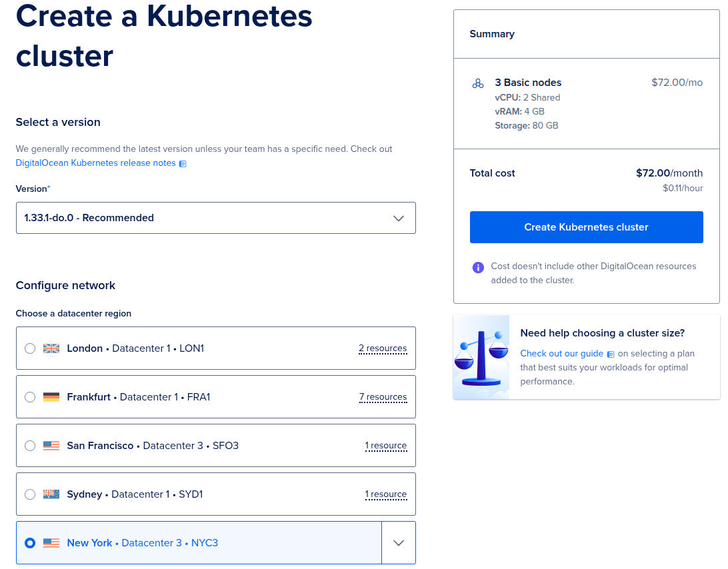Viewport: 728px width, 569px height.
Task: Click the Basic nodes cluster icon in Summary
Action: pos(478,83)
